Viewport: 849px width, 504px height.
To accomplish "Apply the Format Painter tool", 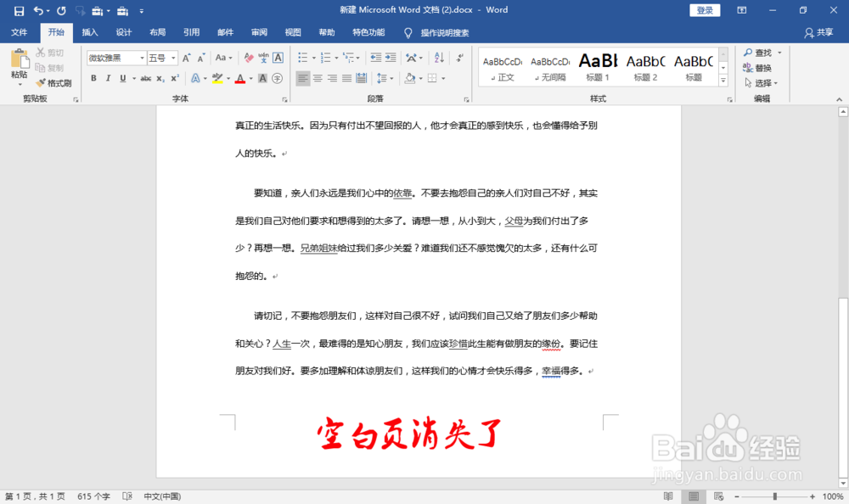I will pos(53,82).
